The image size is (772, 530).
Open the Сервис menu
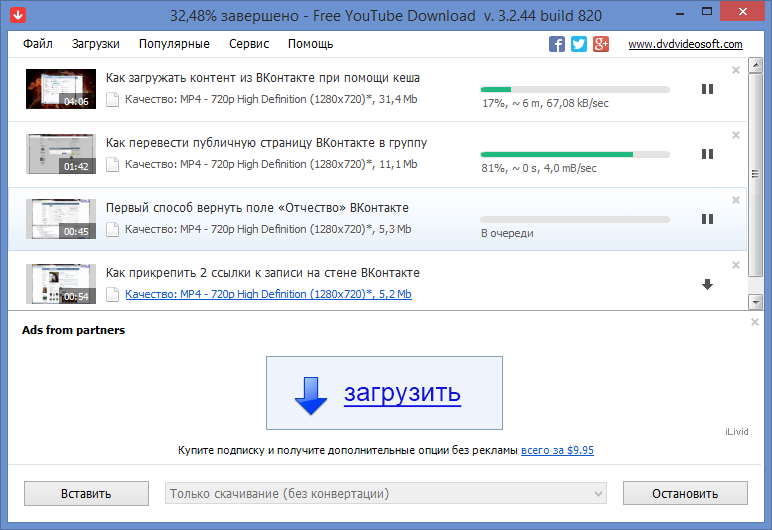[249, 44]
